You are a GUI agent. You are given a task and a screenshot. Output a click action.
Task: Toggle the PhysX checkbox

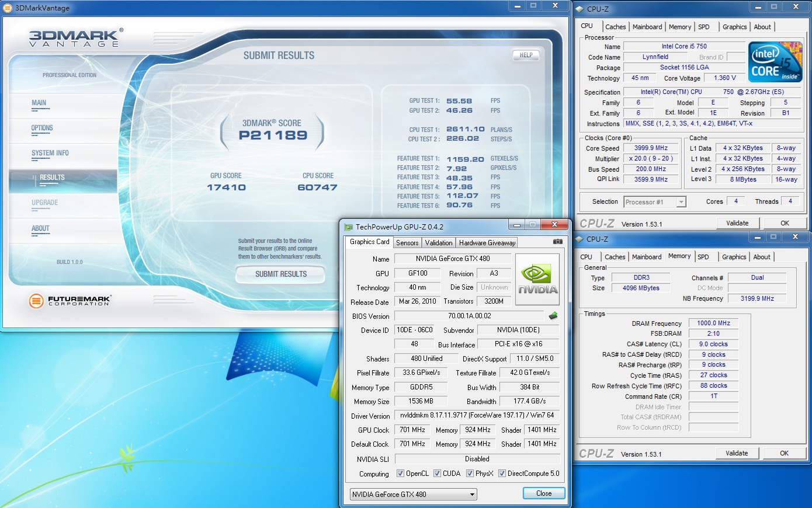point(470,474)
